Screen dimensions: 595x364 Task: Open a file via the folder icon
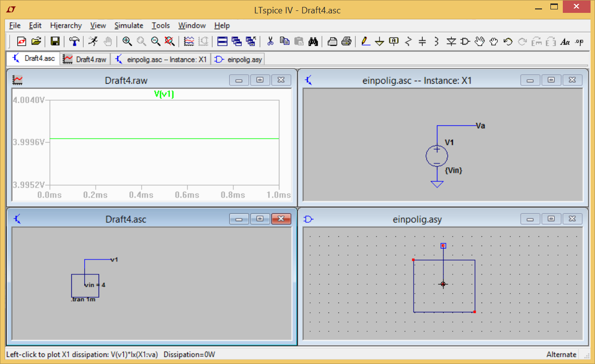tap(36, 42)
